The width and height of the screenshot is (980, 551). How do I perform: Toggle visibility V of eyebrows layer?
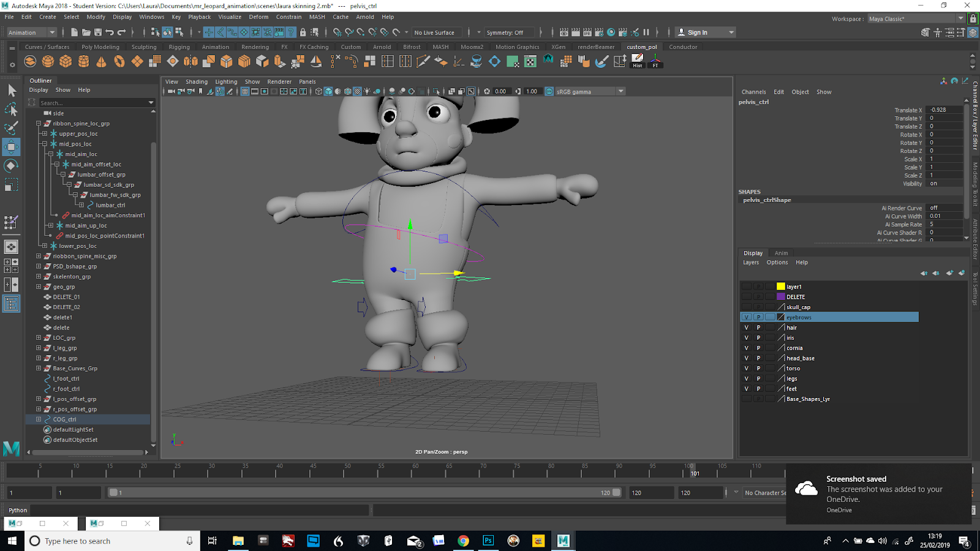click(x=746, y=317)
